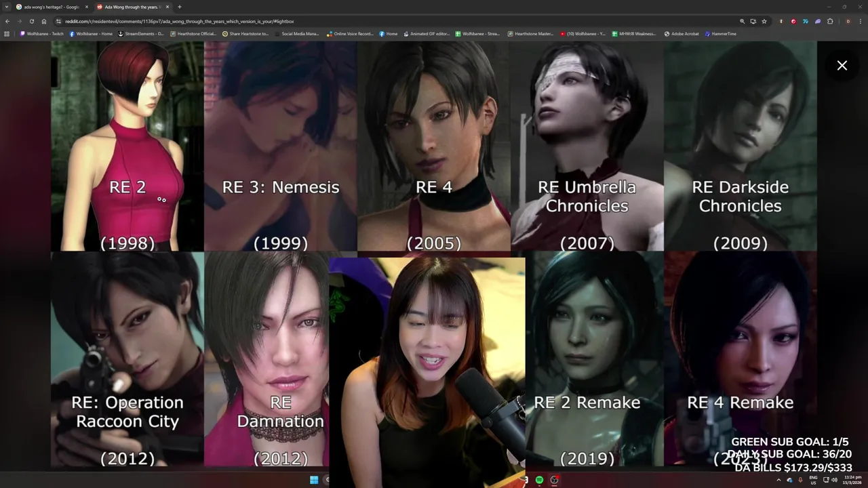This screenshot has width=868, height=488.
Task: Expand the tab search dropdown
Action: click(x=7, y=7)
